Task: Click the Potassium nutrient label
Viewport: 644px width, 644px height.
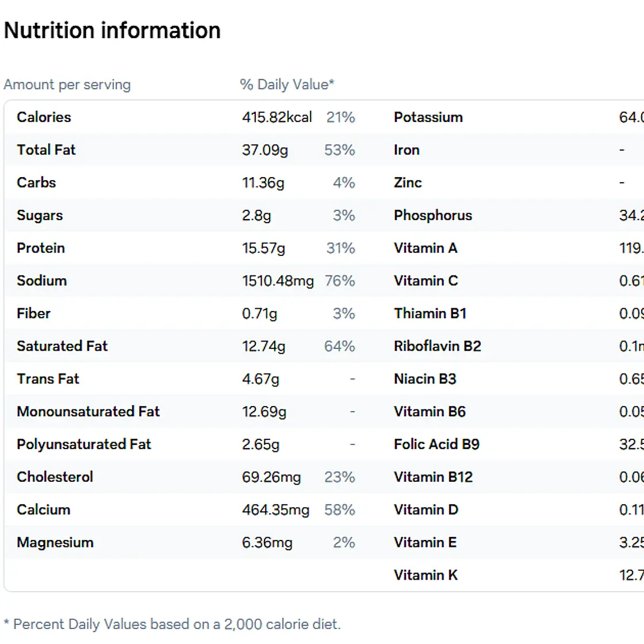Action: pos(428,117)
